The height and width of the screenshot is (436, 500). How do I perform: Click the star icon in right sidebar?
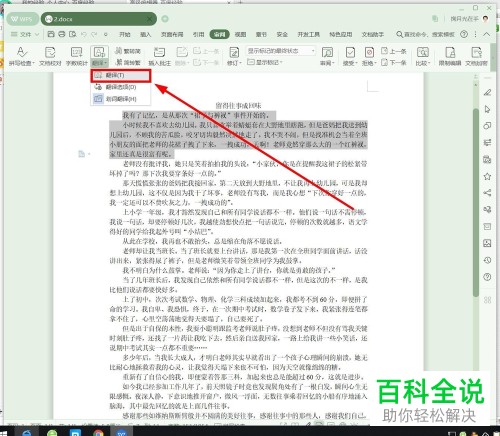(487, 176)
